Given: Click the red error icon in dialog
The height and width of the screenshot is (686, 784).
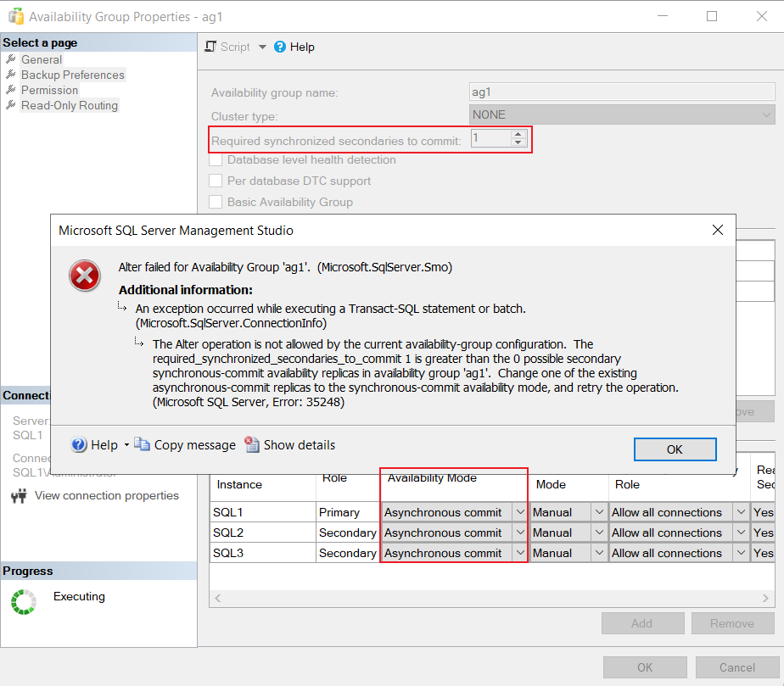Looking at the screenshot, I should pos(85,276).
